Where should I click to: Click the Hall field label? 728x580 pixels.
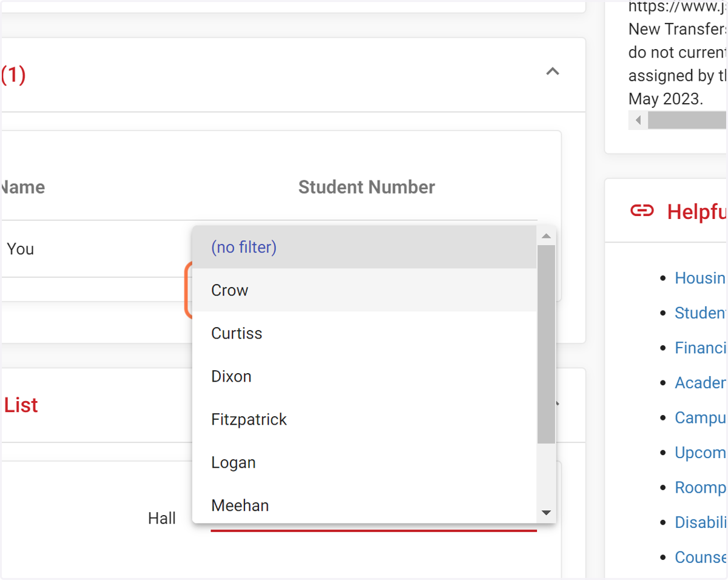point(162,518)
